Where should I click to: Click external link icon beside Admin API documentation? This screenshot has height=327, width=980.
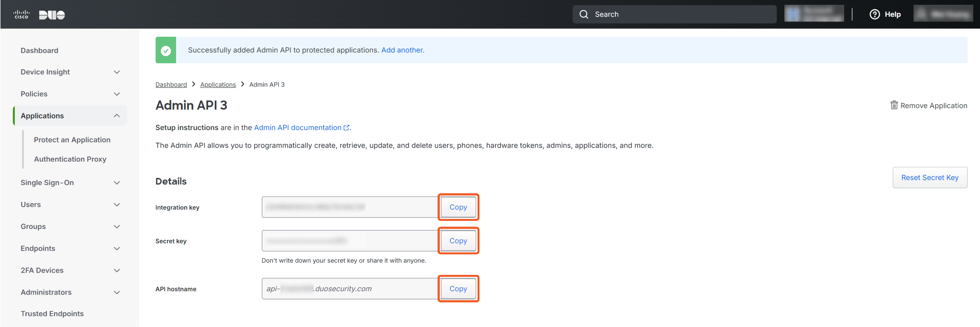pos(346,128)
